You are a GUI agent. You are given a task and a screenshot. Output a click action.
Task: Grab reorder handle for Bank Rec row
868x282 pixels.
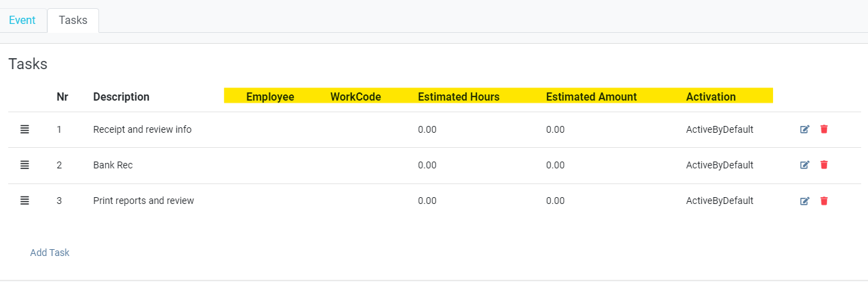coord(25,165)
